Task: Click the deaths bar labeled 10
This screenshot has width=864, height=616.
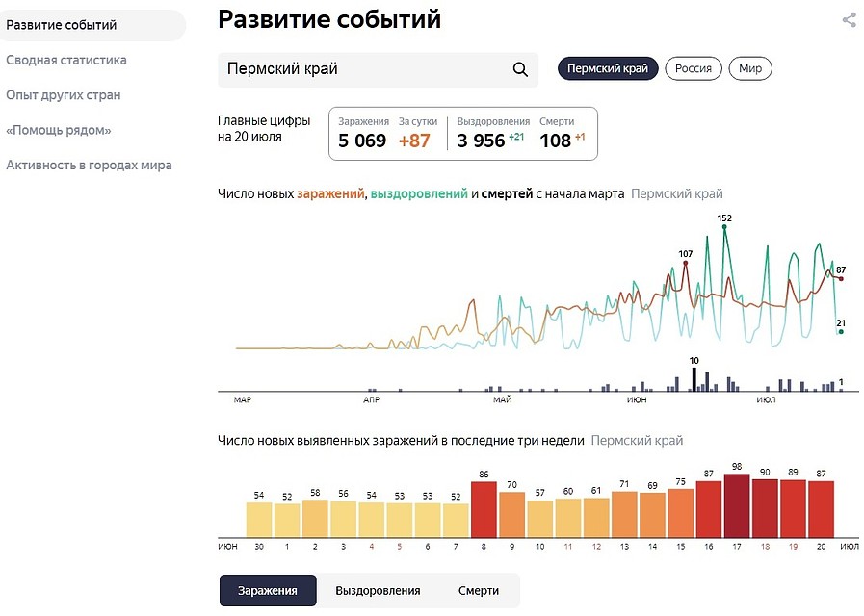Action: point(694,379)
